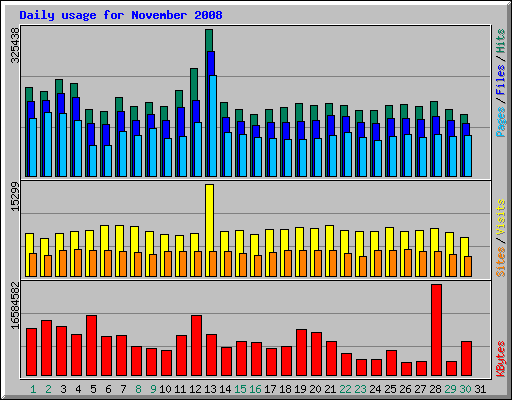The image size is (512, 400).
Task: Click day label 30 on the x-axis
Action: pyautogui.click(x=465, y=389)
